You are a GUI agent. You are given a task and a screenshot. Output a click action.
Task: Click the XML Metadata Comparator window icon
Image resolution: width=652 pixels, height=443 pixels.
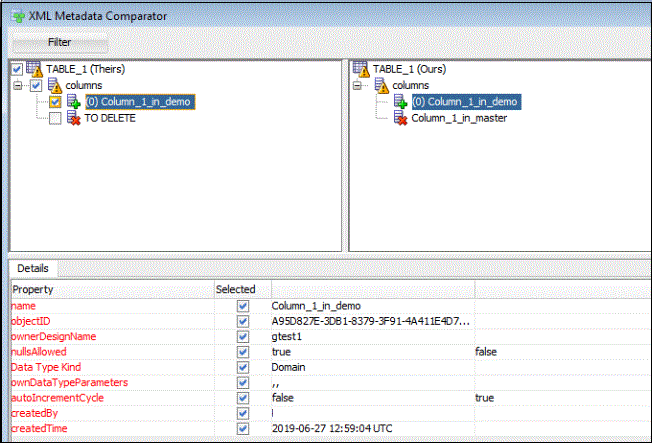pos(18,16)
